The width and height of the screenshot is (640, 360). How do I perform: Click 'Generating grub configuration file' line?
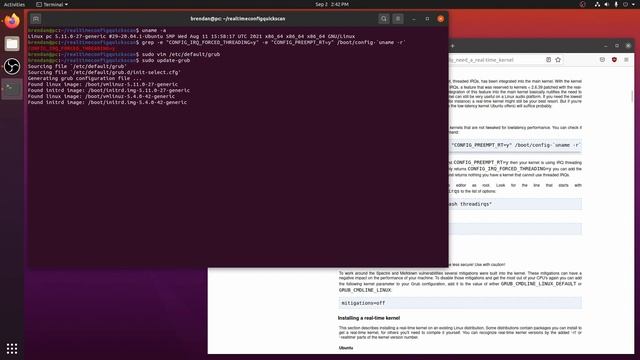(85, 78)
